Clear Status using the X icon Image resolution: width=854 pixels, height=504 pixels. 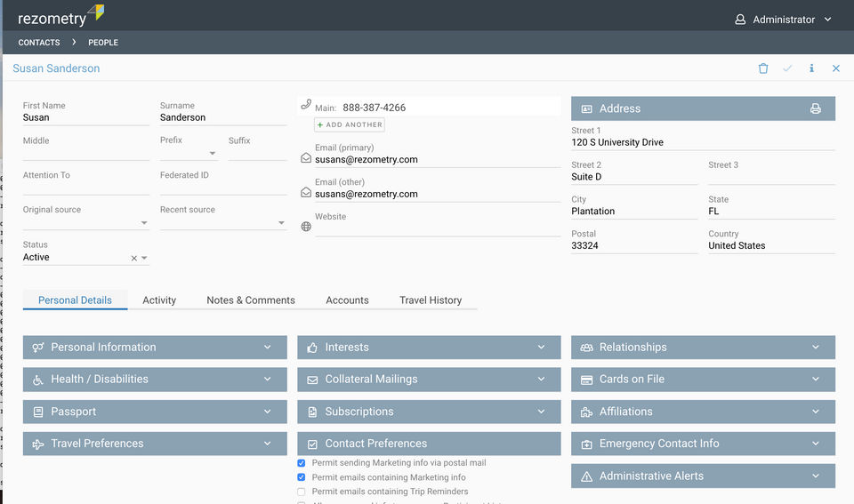tap(134, 259)
